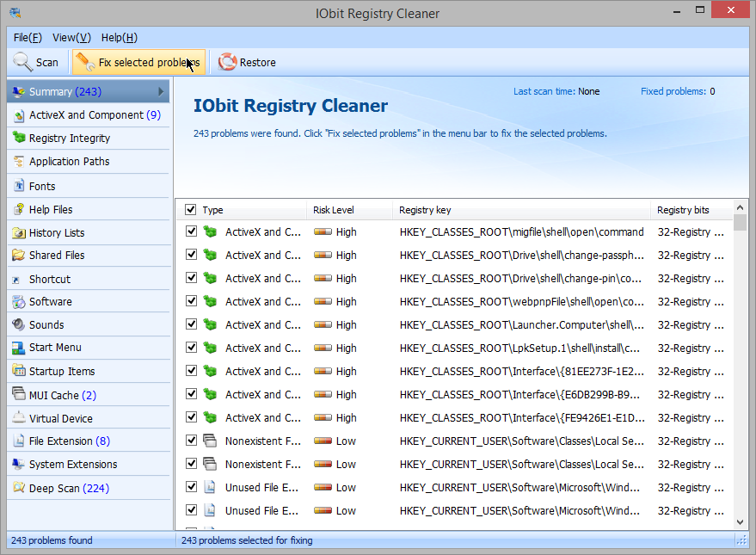756x555 pixels.
Task: Click the ActiveX and Component sidebar icon
Action: click(19, 115)
